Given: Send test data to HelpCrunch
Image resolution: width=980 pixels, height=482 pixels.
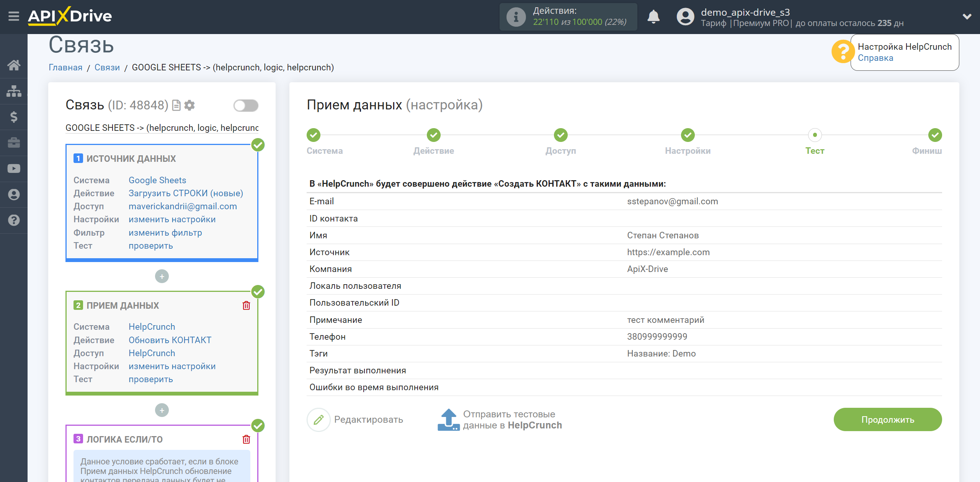Looking at the screenshot, I should (500, 420).
